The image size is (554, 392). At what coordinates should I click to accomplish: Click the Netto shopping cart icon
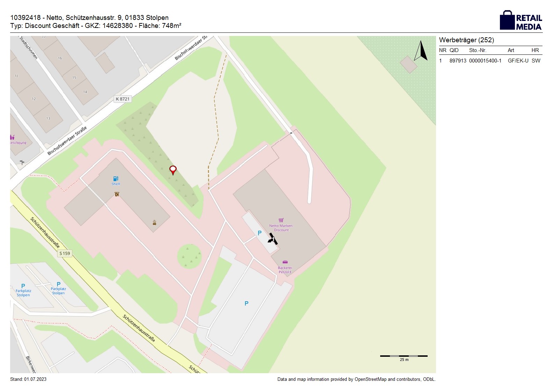(281, 220)
